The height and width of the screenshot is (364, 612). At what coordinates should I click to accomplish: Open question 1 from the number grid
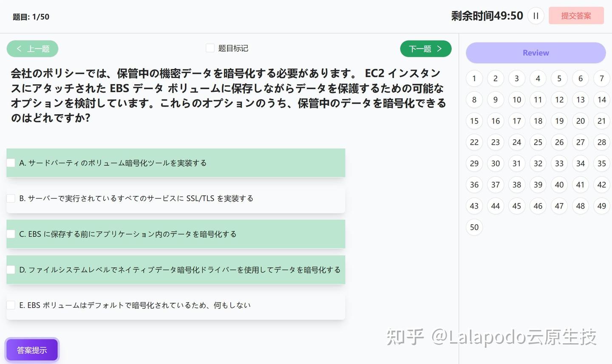(474, 78)
